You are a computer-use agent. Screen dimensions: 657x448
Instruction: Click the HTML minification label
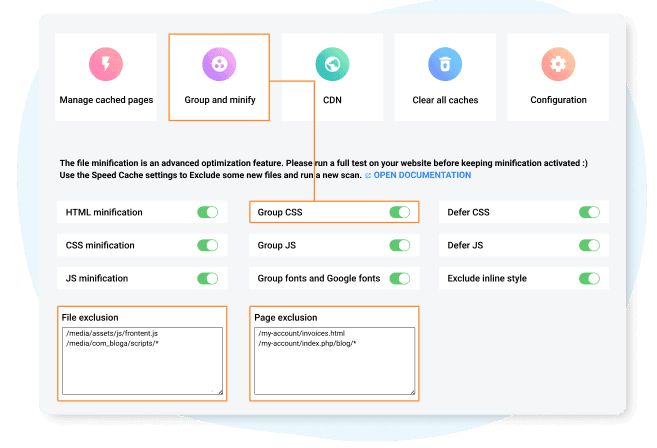click(x=104, y=212)
